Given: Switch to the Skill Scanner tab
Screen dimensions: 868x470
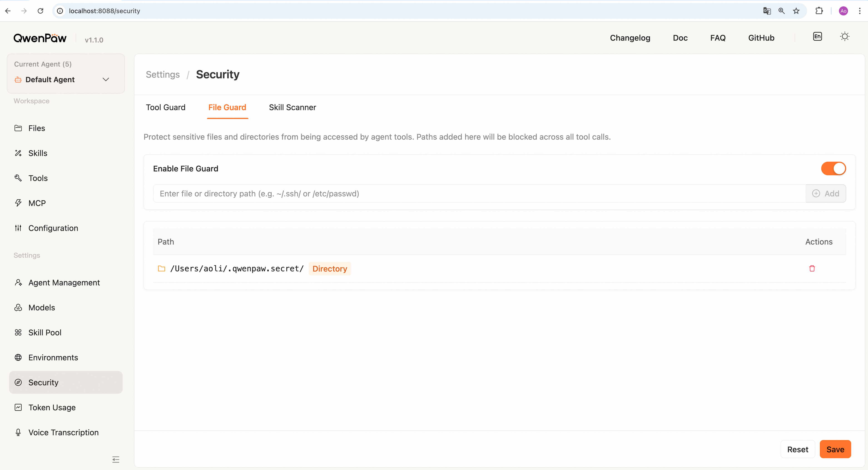Looking at the screenshot, I should (x=292, y=107).
